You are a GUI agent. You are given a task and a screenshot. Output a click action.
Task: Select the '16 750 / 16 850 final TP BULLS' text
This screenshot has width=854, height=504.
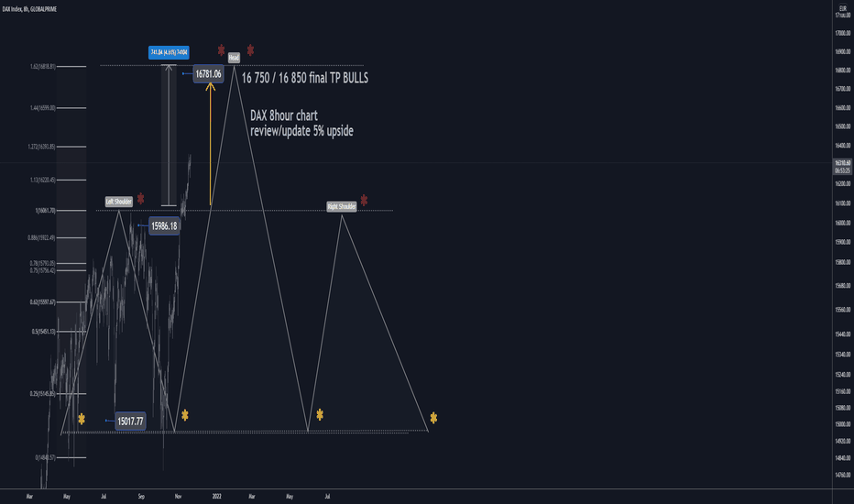coord(305,78)
